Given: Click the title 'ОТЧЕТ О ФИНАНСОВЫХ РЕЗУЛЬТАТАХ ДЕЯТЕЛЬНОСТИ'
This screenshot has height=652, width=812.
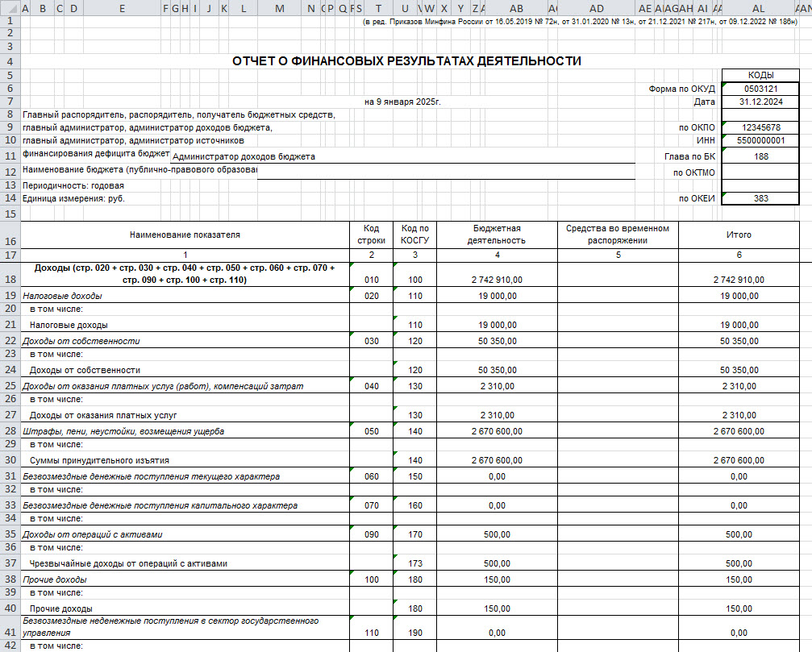Looking at the screenshot, I should (406, 61).
